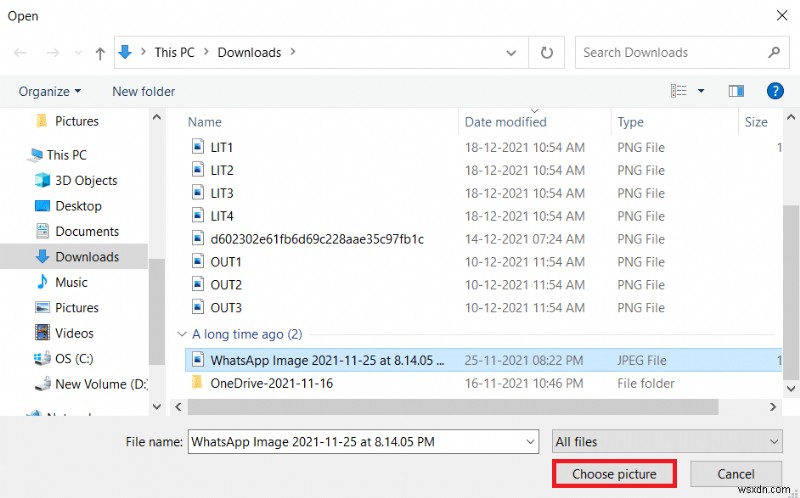Open the File name dropdown arrow
800x498 pixels.
tap(531, 442)
